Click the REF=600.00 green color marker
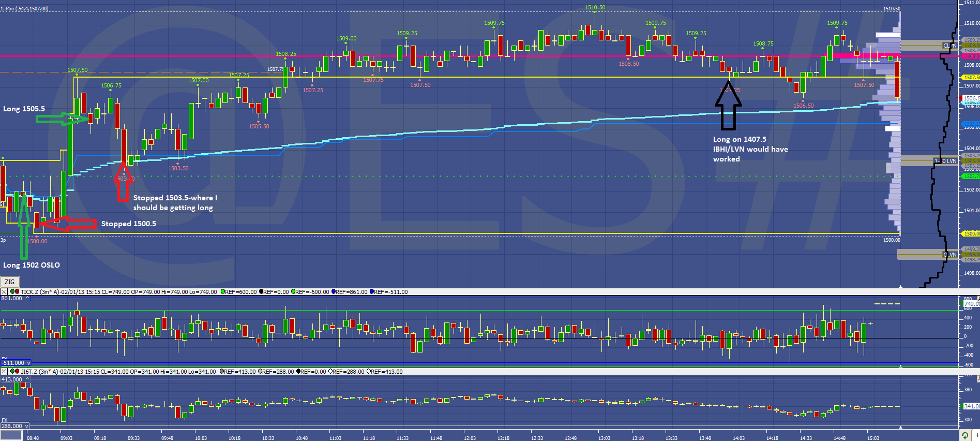The width and height of the screenshot is (980, 441). [223, 292]
